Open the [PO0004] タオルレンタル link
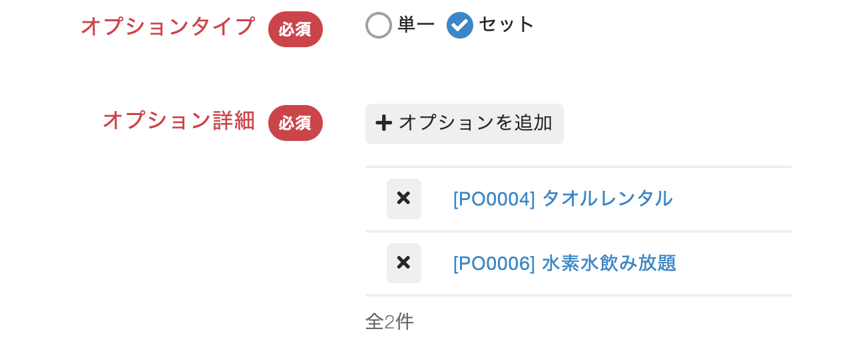868x351 pixels. pos(562,199)
